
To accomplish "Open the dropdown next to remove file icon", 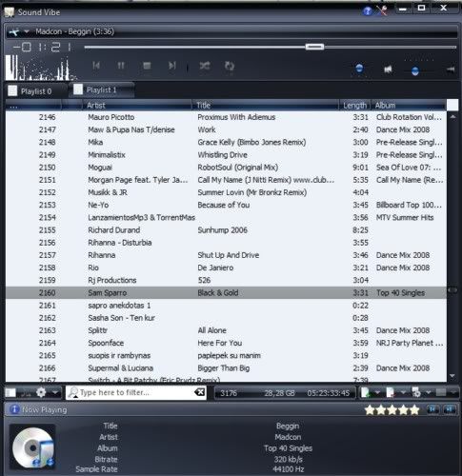I will pyautogui.click(x=403, y=392).
